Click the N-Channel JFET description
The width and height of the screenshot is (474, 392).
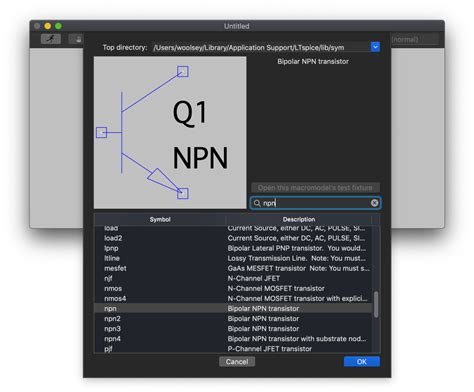click(x=254, y=278)
